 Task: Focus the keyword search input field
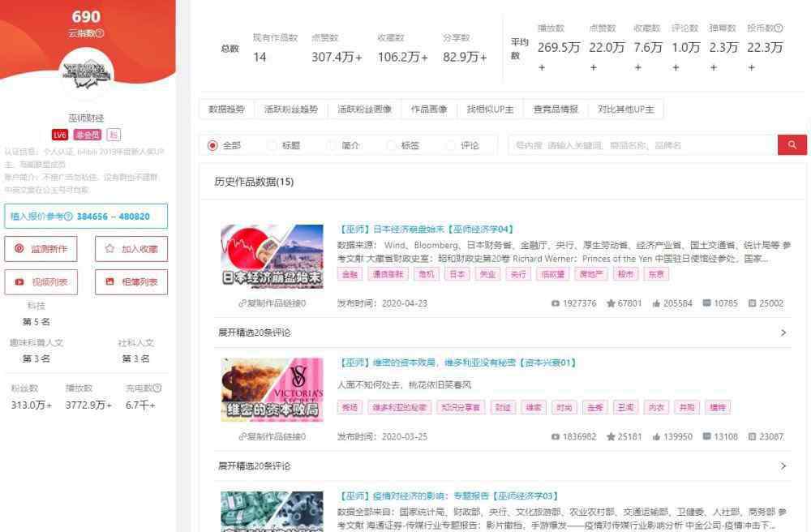pyautogui.click(x=643, y=145)
